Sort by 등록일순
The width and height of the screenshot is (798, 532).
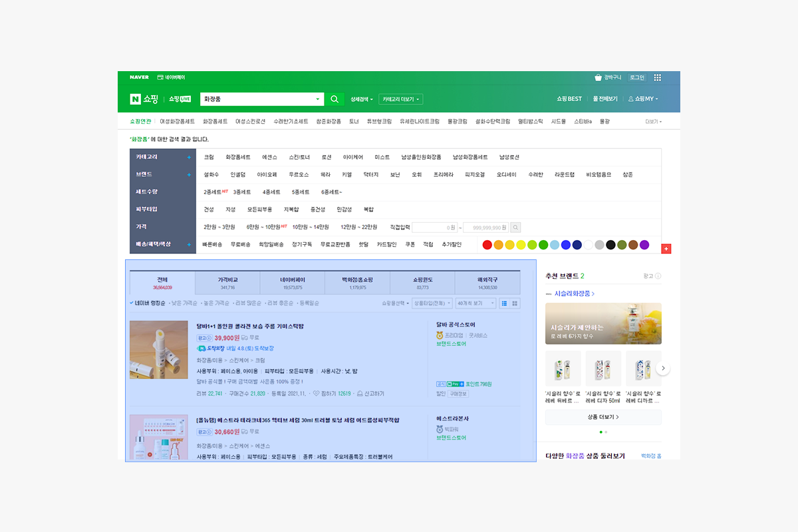(x=309, y=303)
